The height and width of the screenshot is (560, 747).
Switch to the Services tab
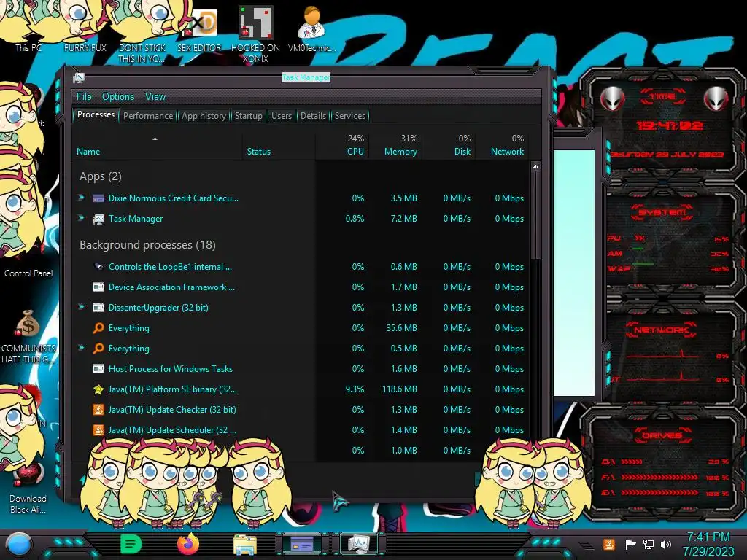pyautogui.click(x=350, y=116)
